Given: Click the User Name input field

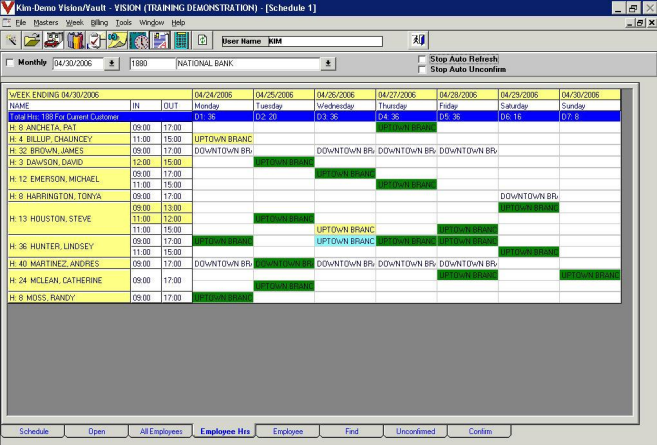Looking at the screenshot, I should (325, 41).
